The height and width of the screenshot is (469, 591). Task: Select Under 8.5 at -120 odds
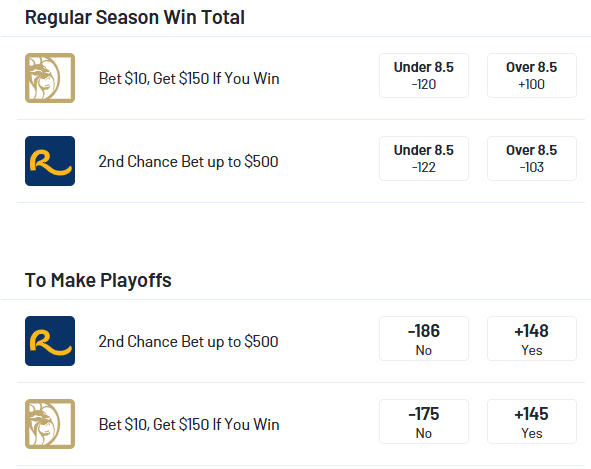(x=424, y=75)
